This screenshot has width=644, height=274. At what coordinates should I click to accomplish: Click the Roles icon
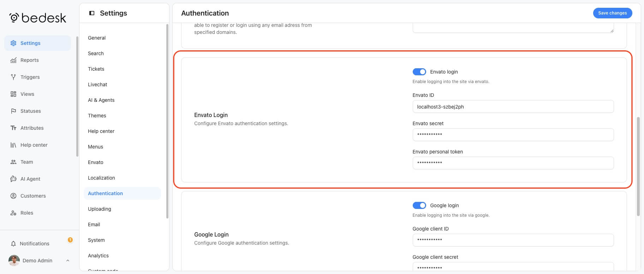click(x=13, y=213)
